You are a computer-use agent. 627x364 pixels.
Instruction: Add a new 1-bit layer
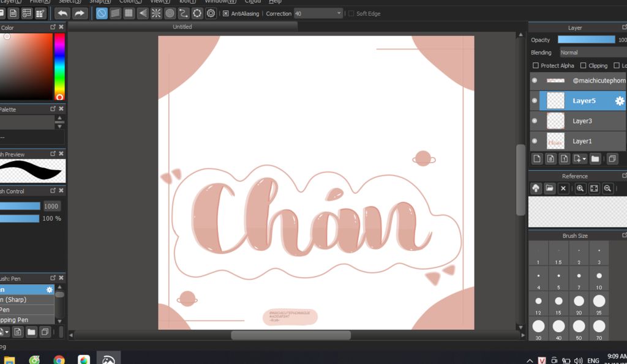564,158
